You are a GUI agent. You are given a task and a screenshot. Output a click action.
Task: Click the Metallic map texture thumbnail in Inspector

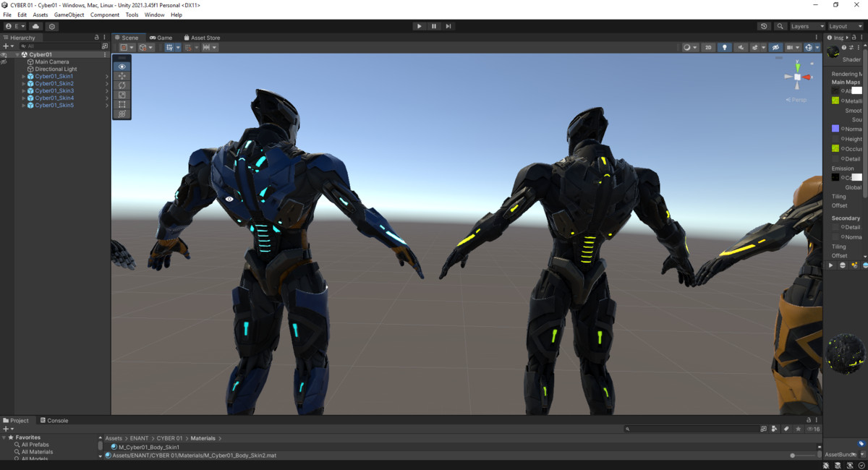(x=834, y=101)
